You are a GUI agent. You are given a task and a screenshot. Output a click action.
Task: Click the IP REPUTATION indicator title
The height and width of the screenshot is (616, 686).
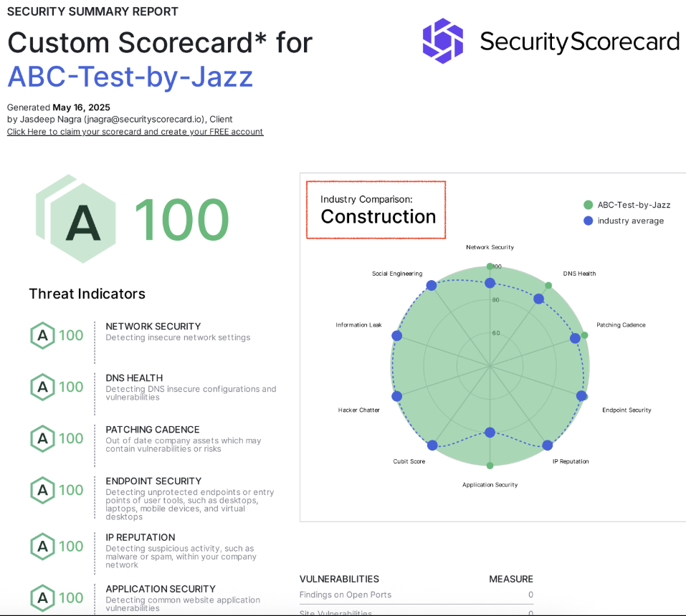pos(140,537)
